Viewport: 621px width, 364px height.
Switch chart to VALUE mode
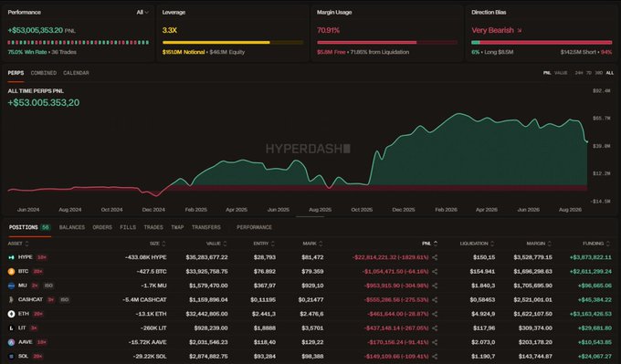[x=561, y=73]
